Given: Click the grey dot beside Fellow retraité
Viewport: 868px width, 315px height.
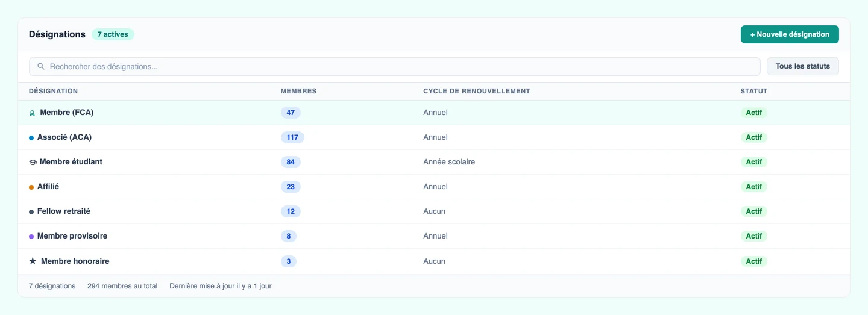Looking at the screenshot, I should pos(31,212).
